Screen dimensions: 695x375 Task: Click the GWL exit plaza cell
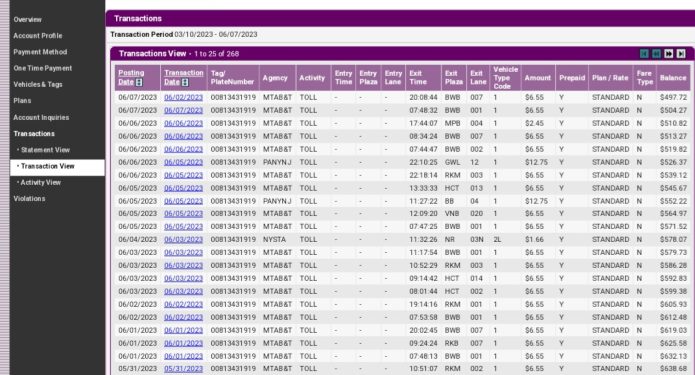(453, 162)
